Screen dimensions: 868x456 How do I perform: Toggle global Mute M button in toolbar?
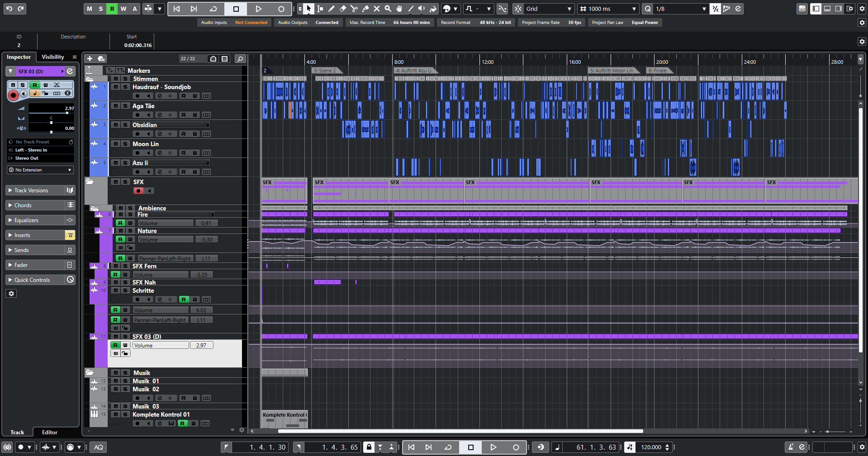point(90,9)
